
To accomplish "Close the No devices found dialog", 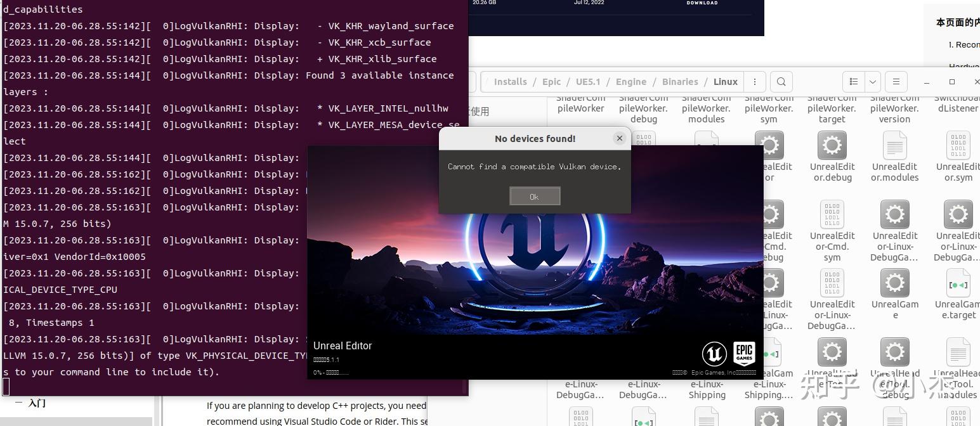I will pyautogui.click(x=620, y=138).
